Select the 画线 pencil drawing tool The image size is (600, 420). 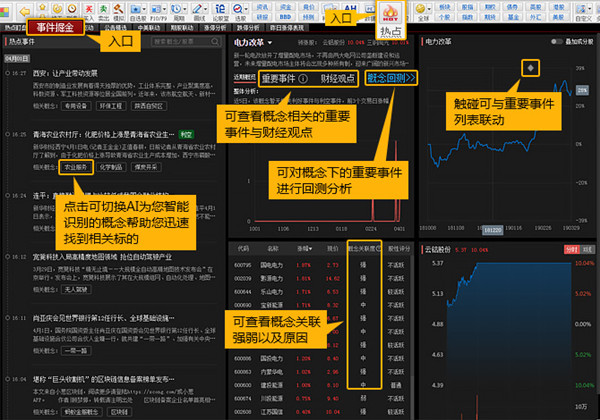197,9
